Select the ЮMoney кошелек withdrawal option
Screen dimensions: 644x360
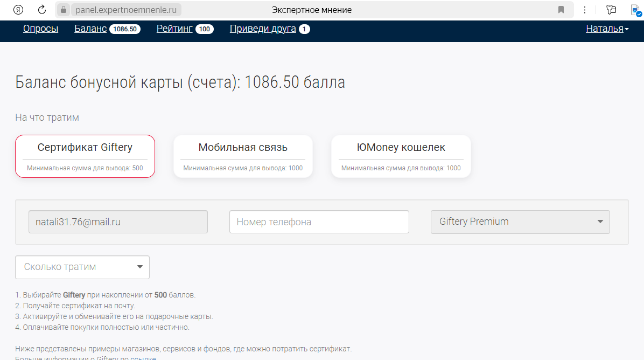tap(401, 156)
